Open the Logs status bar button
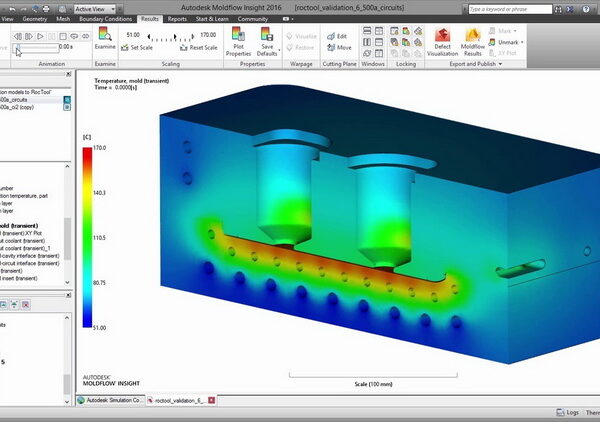Screen dimensions: 600x422 coord(568,412)
